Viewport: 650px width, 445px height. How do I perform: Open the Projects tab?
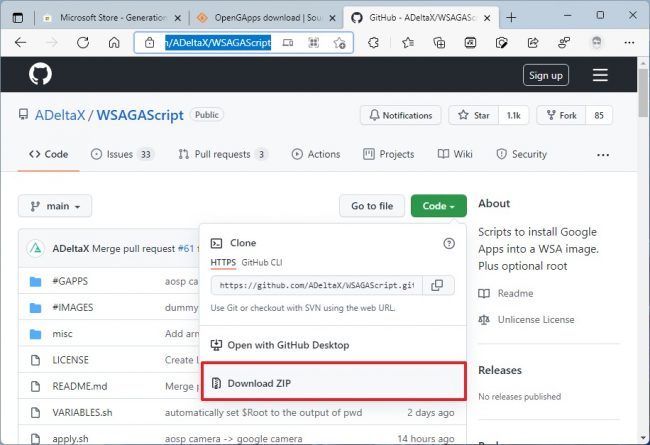click(x=388, y=154)
